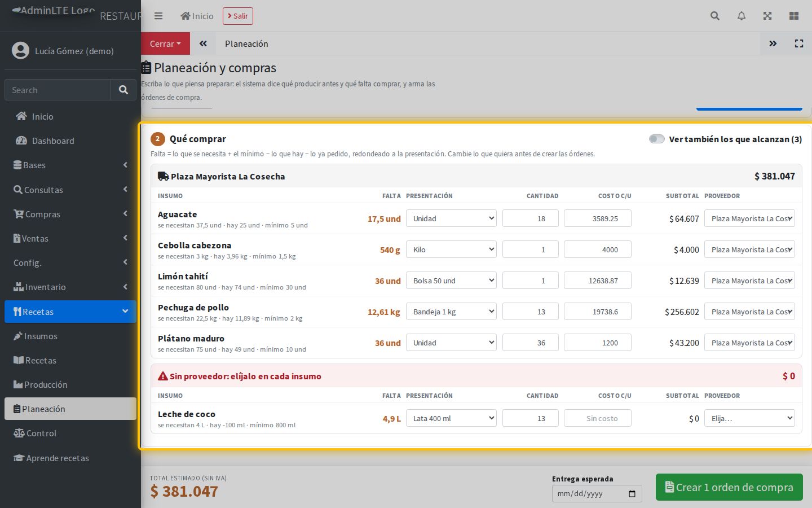Open notifications bell icon

(742, 16)
